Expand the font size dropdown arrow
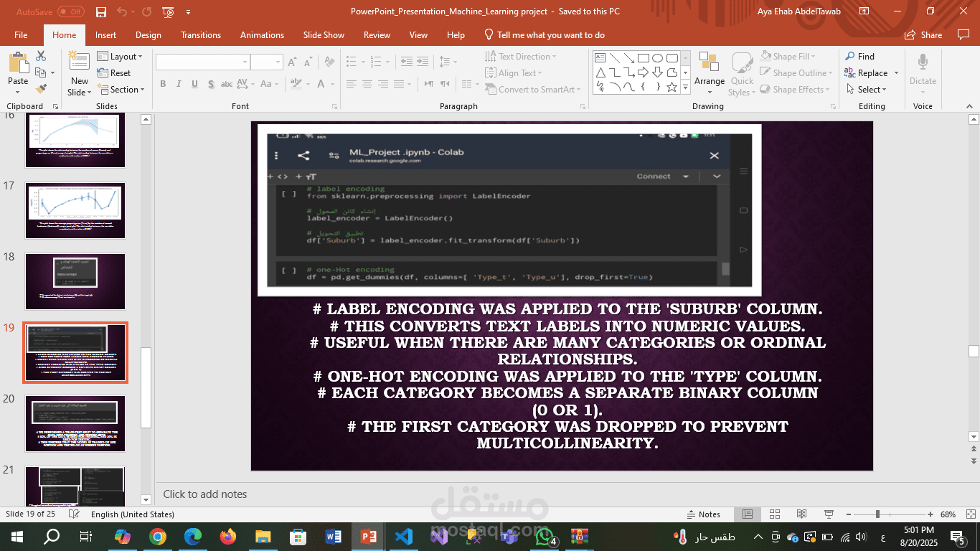980x551 pixels. click(x=278, y=62)
